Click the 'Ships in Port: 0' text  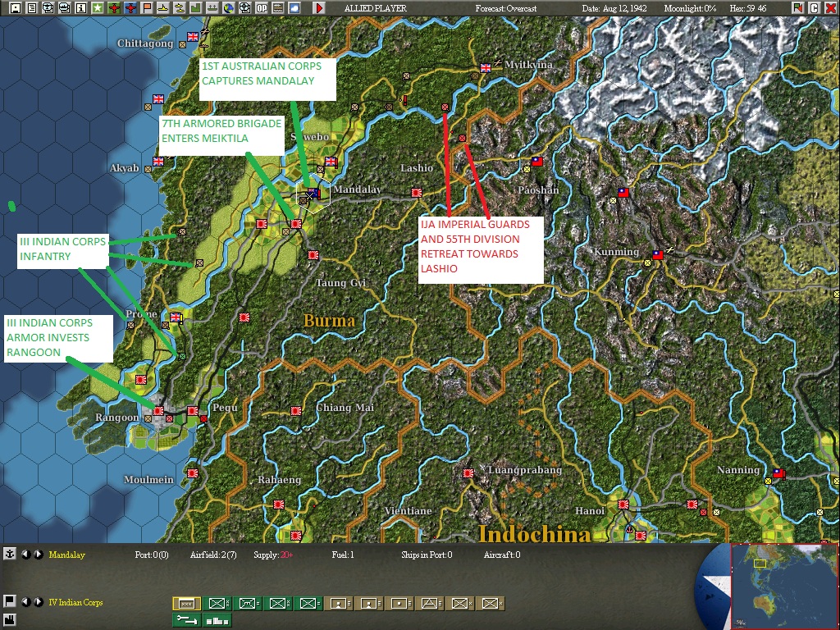tap(427, 555)
